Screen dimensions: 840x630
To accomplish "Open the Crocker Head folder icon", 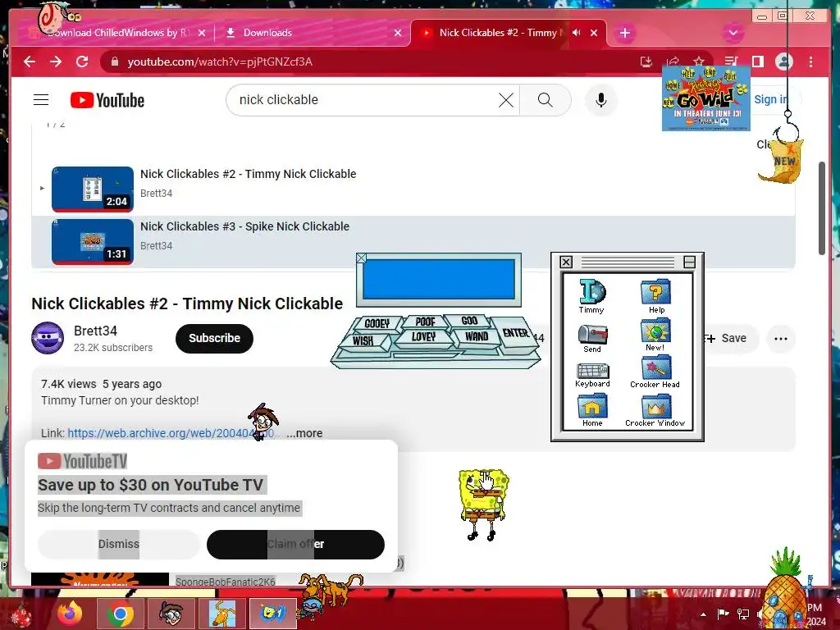I will (655, 372).
